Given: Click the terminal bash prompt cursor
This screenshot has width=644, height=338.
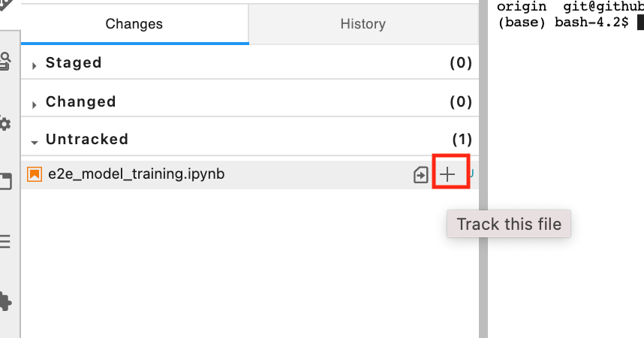Looking at the screenshot, I should tap(639, 23).
